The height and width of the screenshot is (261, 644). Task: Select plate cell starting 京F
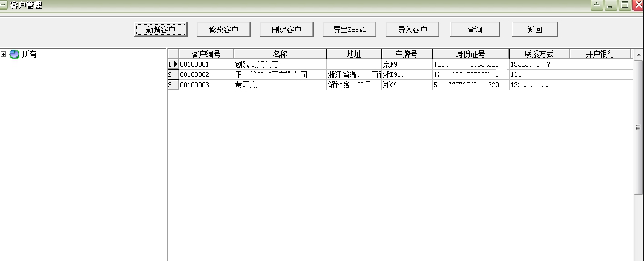[407, 64]
